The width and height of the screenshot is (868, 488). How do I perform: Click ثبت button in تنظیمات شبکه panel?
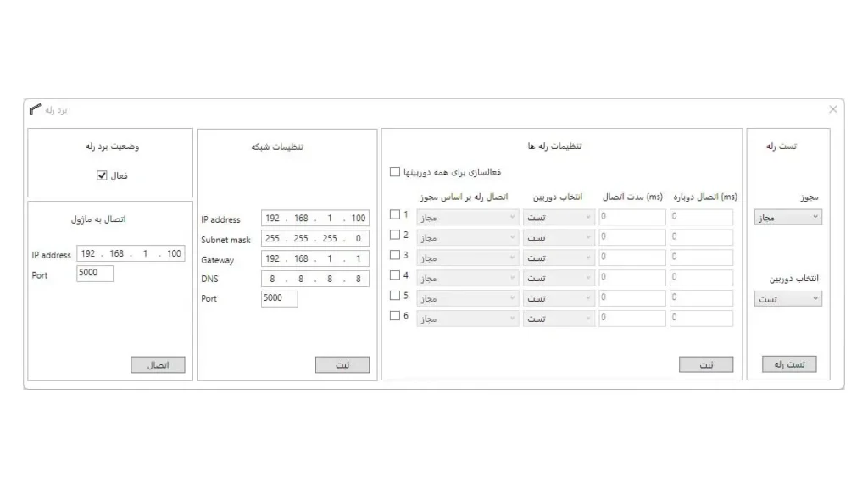click(342, 365)
